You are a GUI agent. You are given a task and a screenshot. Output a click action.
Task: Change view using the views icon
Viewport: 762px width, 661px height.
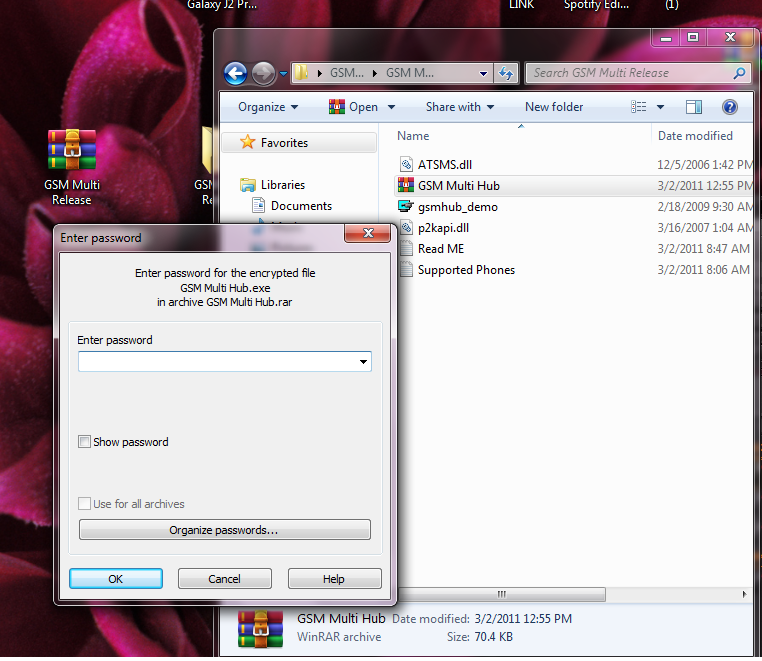tap(638, 107)
